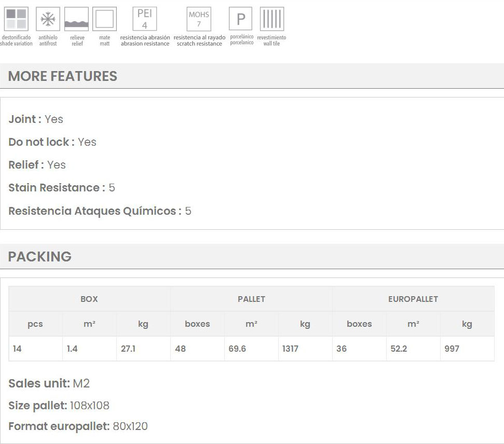Collapse the MORE FEATURES section header

tap(62, 76)
